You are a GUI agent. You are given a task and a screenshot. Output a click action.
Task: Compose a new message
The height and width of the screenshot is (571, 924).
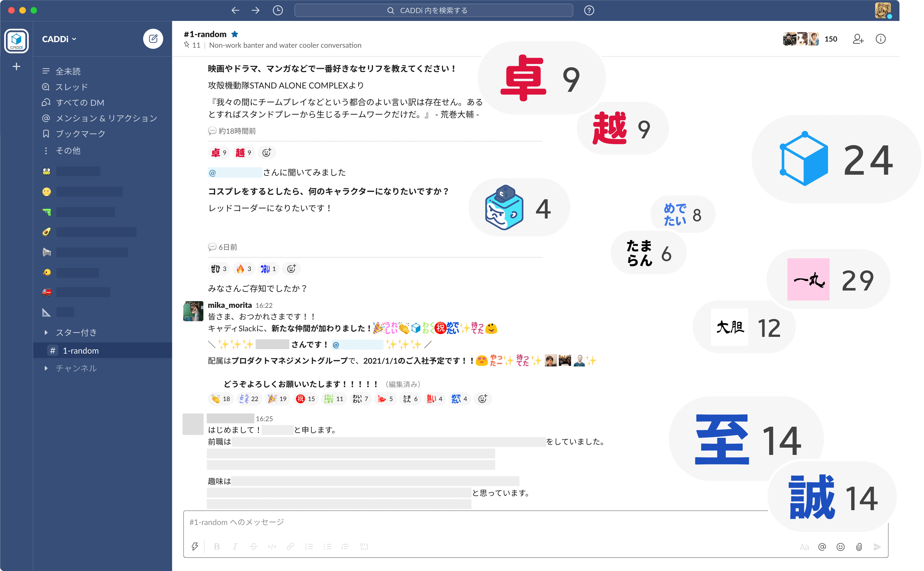(x=153, y=39)
